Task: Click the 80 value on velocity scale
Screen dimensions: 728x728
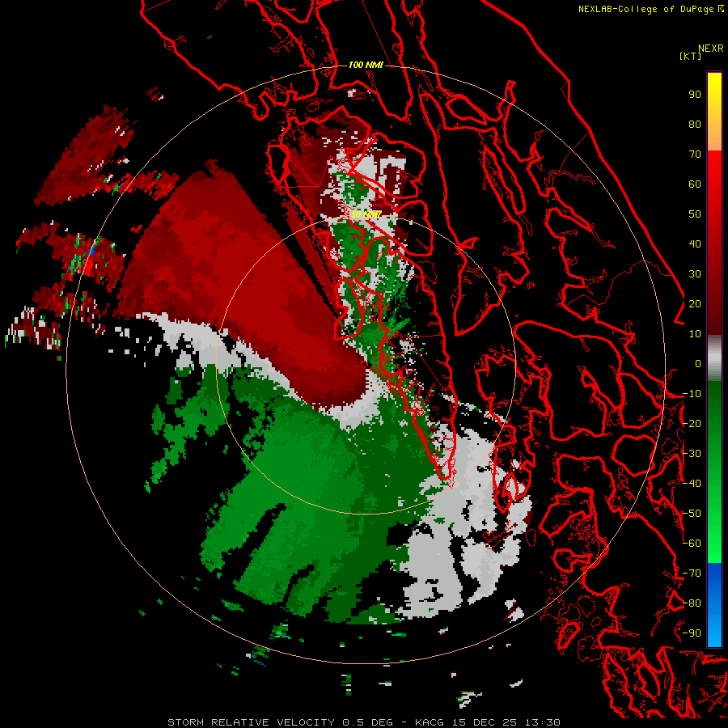Action: [695, 125]
